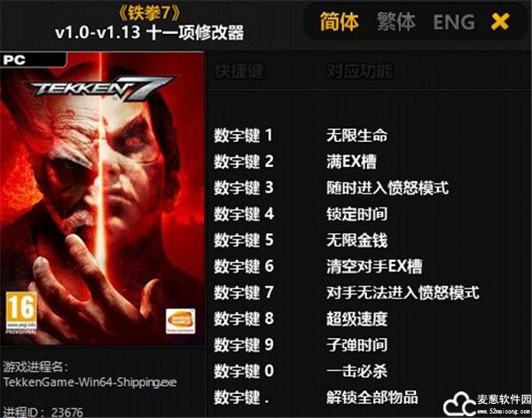Viewport: 532px width, 418px height.
Task: Toggle 无限生命 cheat option
Action: [x=356, y=135]
